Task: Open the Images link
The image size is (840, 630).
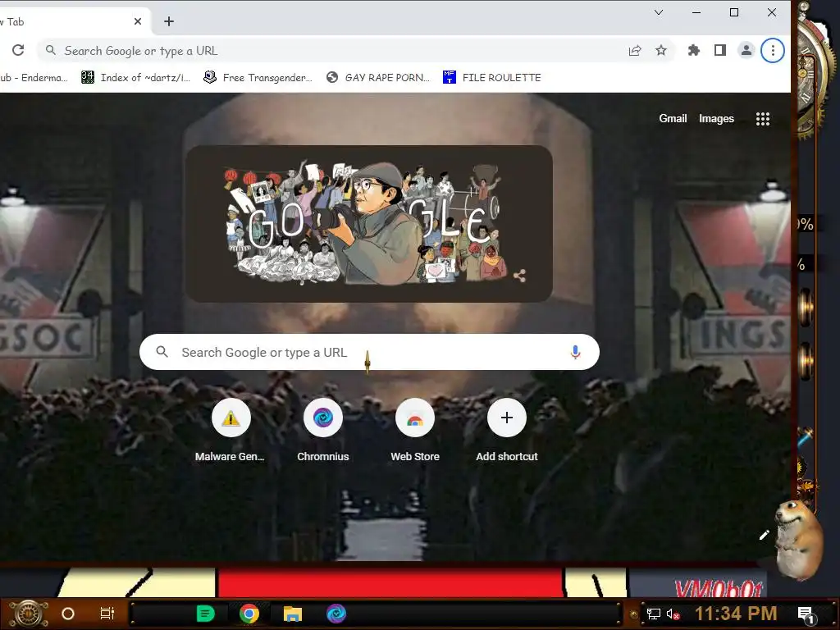Action: click(x=716, y=118)
